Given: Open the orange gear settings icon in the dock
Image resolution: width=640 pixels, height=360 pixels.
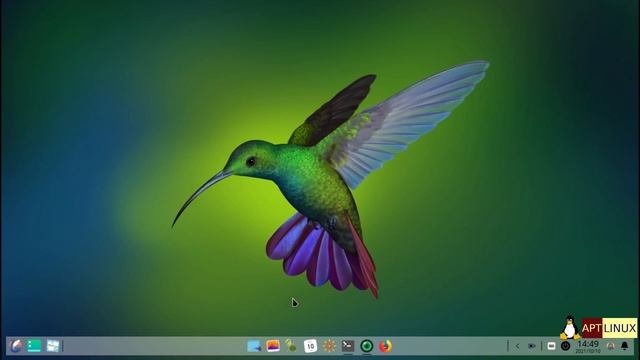Looking at the screenshot, I should pyautogui.click(x=329, y=346).
